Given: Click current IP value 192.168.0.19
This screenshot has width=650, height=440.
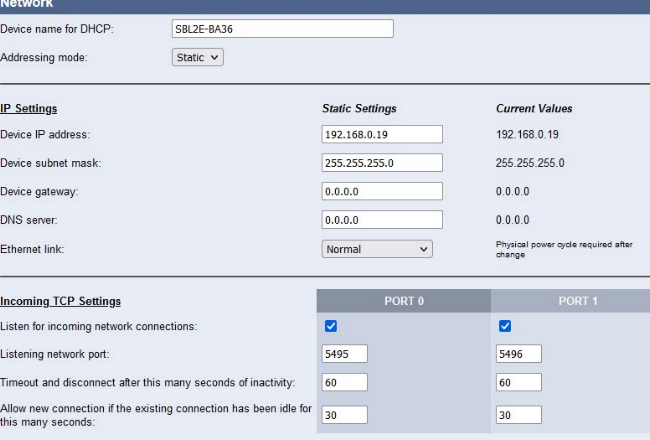Looking at the screenshot, I should 527,134.
